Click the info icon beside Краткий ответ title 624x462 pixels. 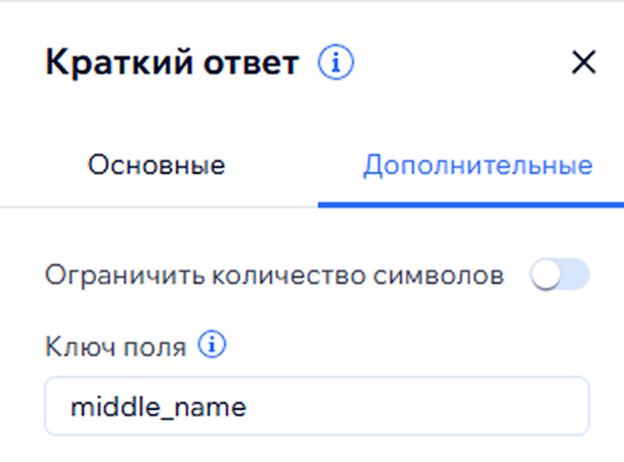pyautogui.click(x=337, y=64)
